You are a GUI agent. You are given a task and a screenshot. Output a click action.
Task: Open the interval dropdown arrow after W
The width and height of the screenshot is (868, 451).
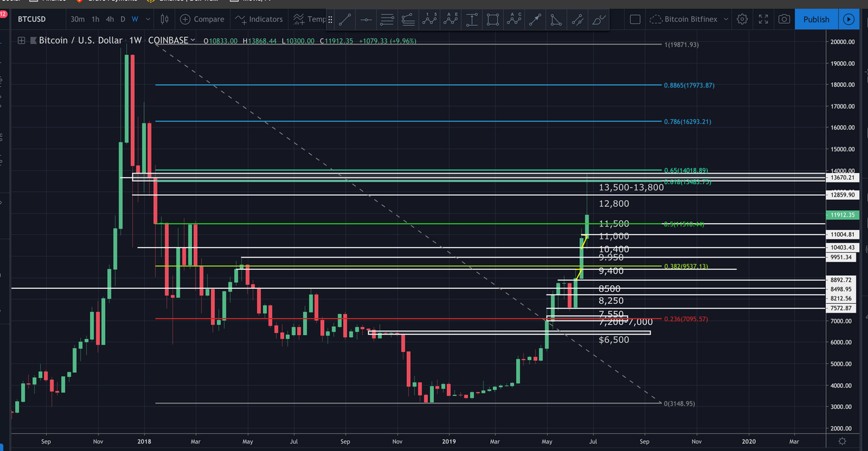click(x=146, y=19)
